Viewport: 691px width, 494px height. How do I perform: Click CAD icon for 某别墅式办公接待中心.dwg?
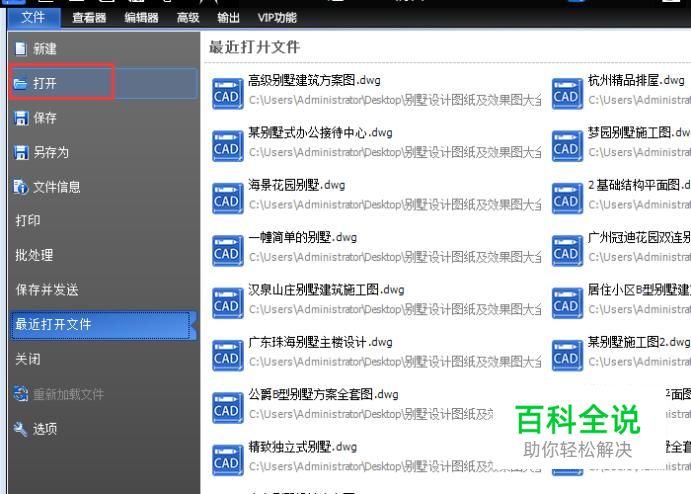227,146
